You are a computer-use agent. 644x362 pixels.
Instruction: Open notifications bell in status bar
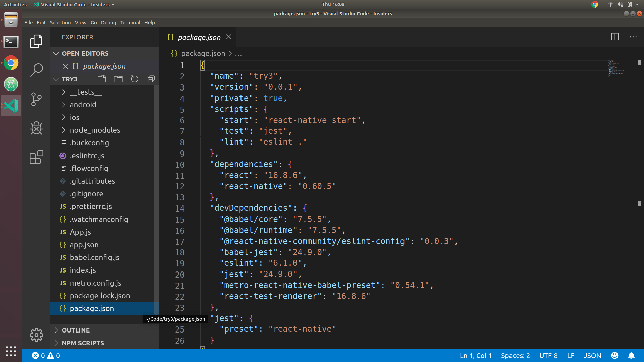631,356
